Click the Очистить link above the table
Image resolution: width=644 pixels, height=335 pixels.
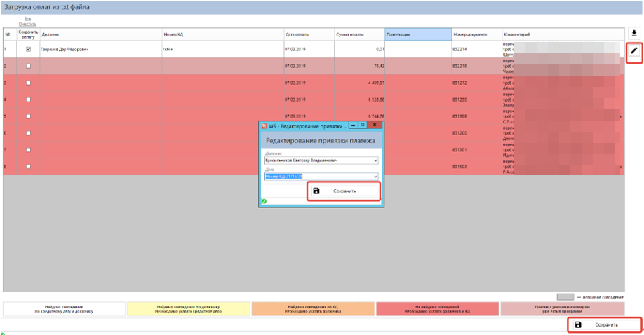[x=27, y=25]
